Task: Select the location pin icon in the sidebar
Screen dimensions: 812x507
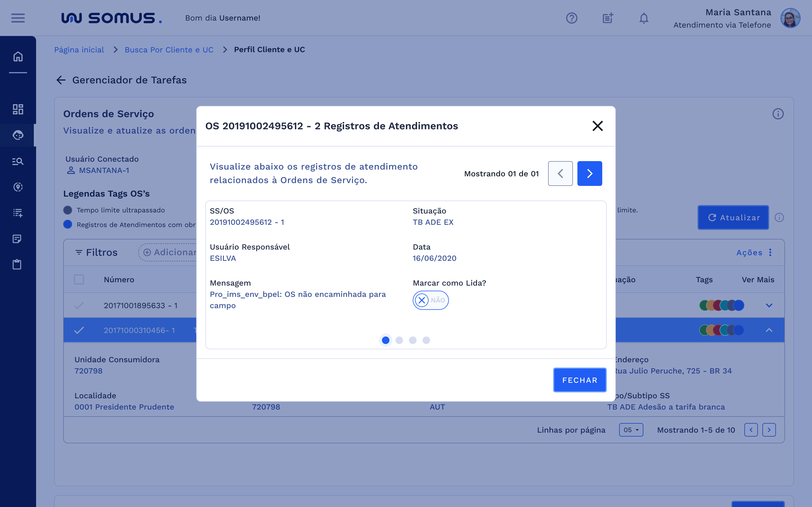Action: click(18, 187)
